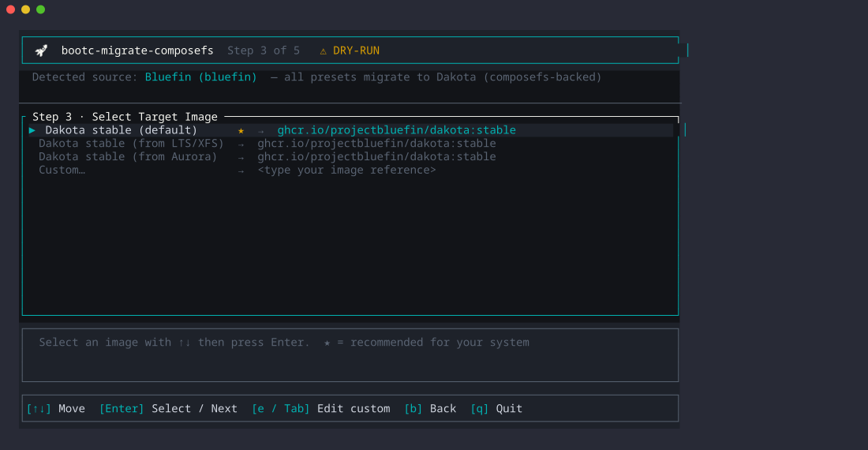Click the Bluefin (bluefin) detected source

(201, 77)
